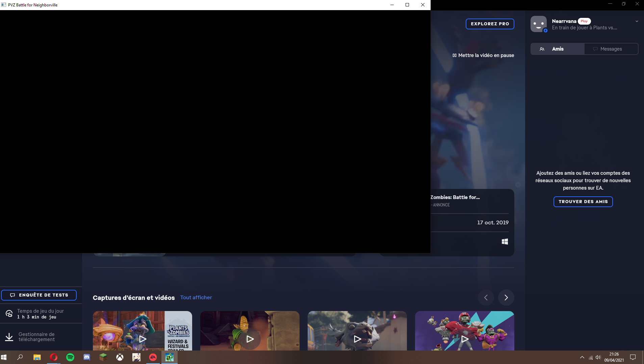Go to previous screenshots carousel page
Image resolution: width=644 pixels, height=364 pixels.
click(486, 298)
